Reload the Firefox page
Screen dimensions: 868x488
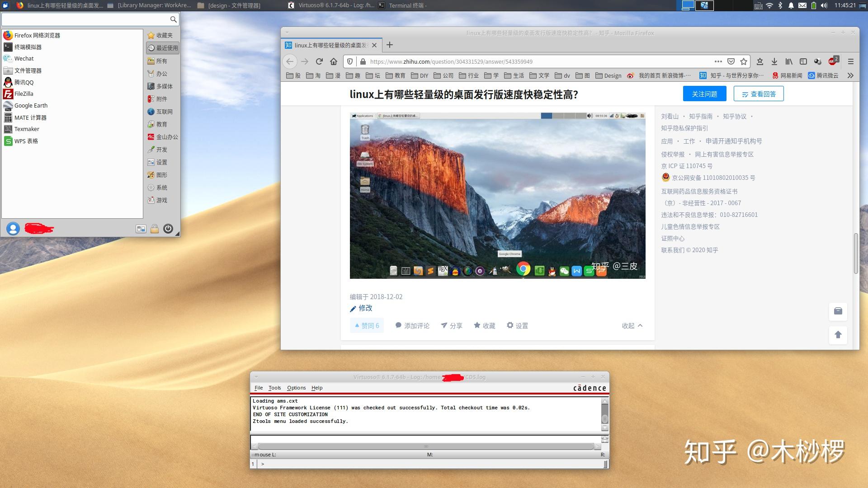(319, 61)
